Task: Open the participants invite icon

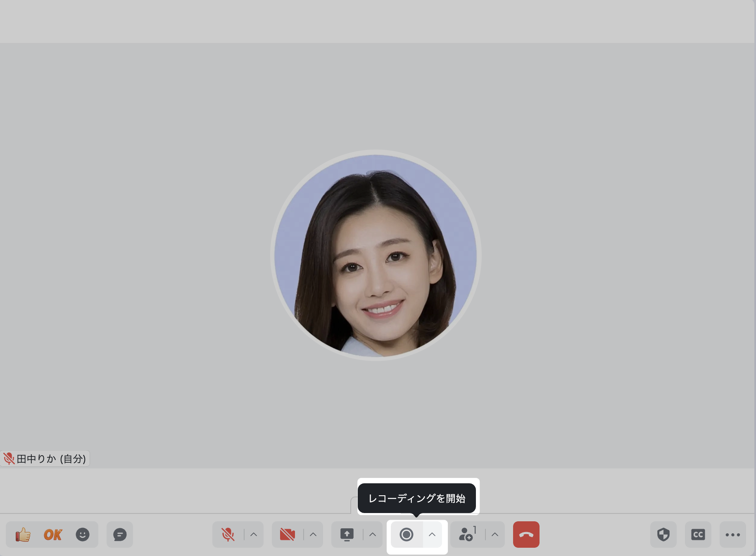Action: coord(467,535)
